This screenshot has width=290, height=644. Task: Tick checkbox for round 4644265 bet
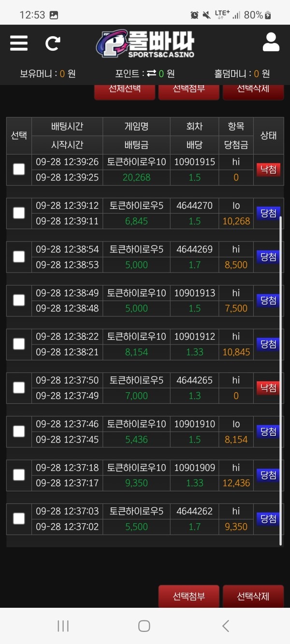point(19,387)
